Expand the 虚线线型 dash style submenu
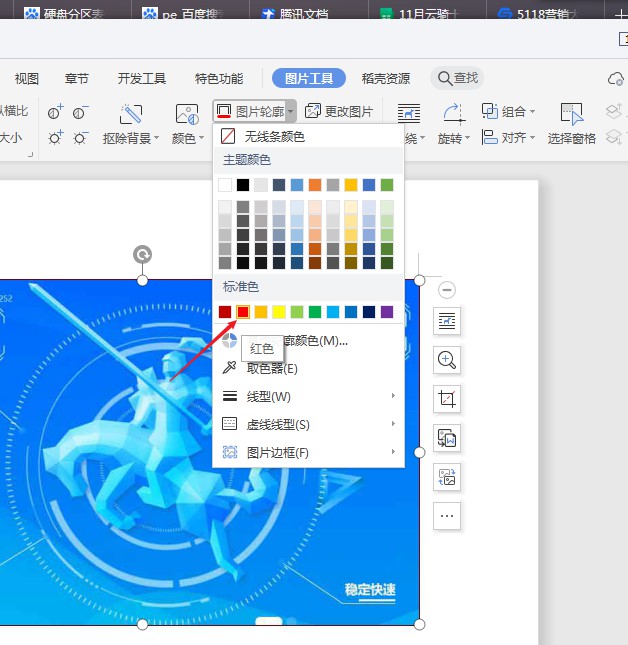 click(308, 424)
